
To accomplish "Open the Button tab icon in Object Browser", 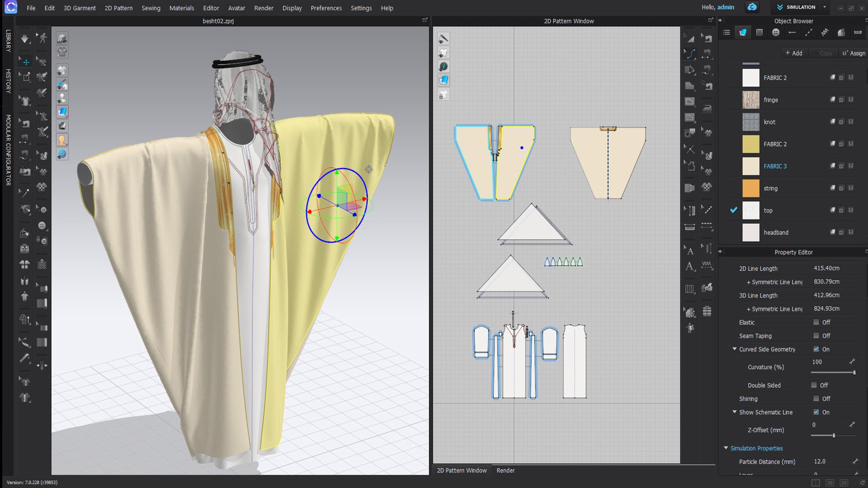I will click(776, 33).
